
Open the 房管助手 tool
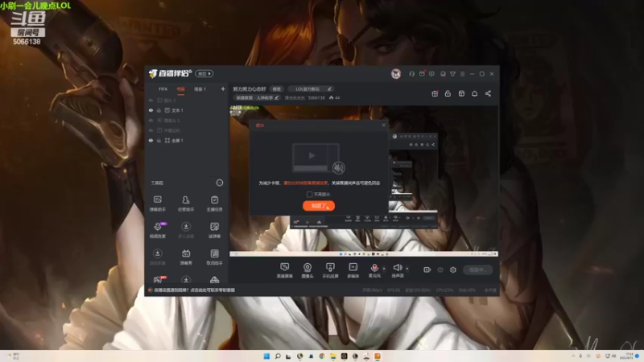click(x=186, y=204)
